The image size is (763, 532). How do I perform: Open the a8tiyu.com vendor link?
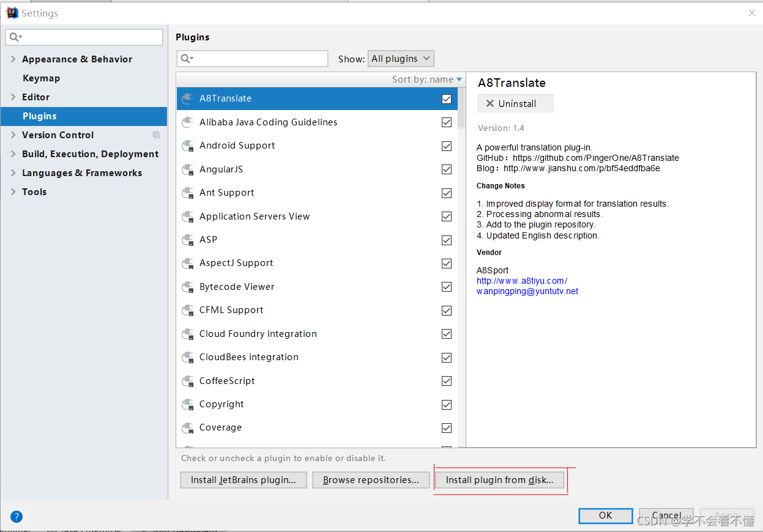coord(522,281)
